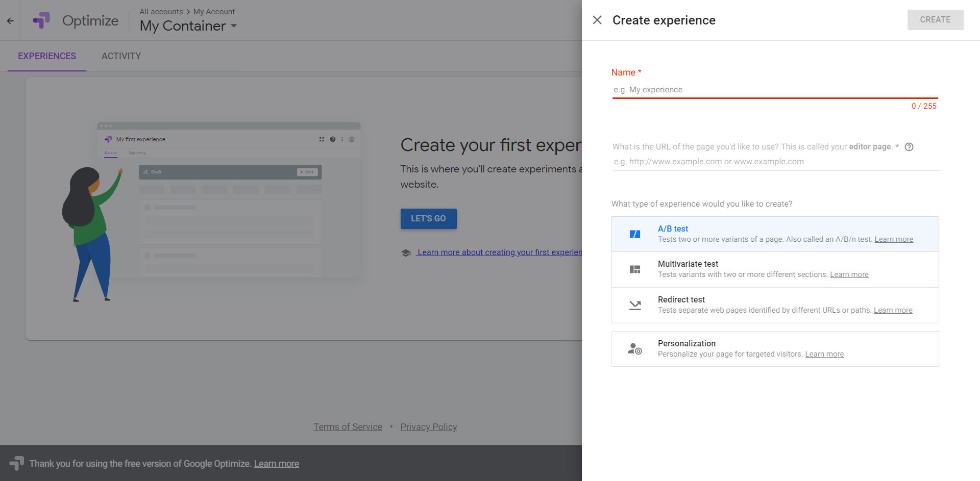Focus the experience Name input field
The width and height of the screenshot is (980, 481).
774,90
